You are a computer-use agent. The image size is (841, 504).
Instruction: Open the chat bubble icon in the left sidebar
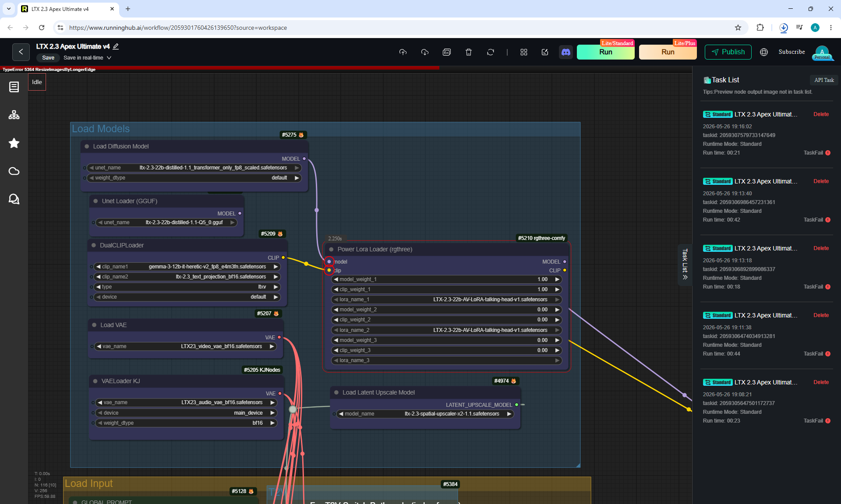point(14,199)
